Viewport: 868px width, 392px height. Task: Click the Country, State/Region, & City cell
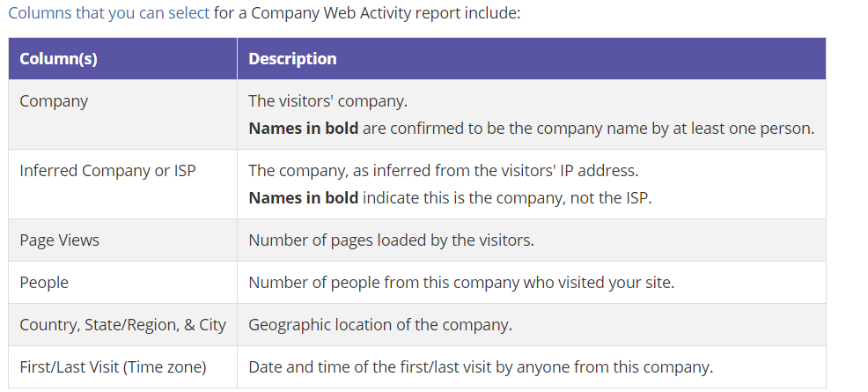(x=122, y=325)
